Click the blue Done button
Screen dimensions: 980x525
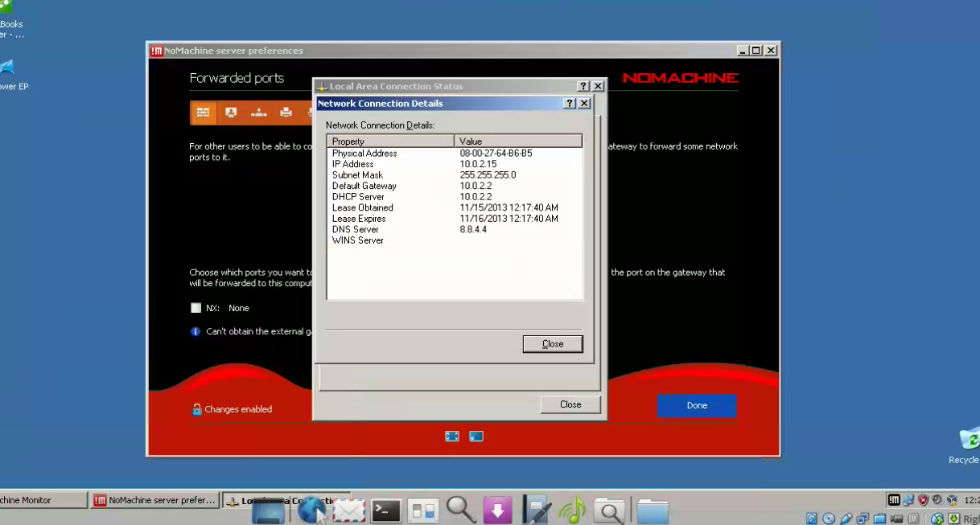pyautogui.click(x=697, y=406)
